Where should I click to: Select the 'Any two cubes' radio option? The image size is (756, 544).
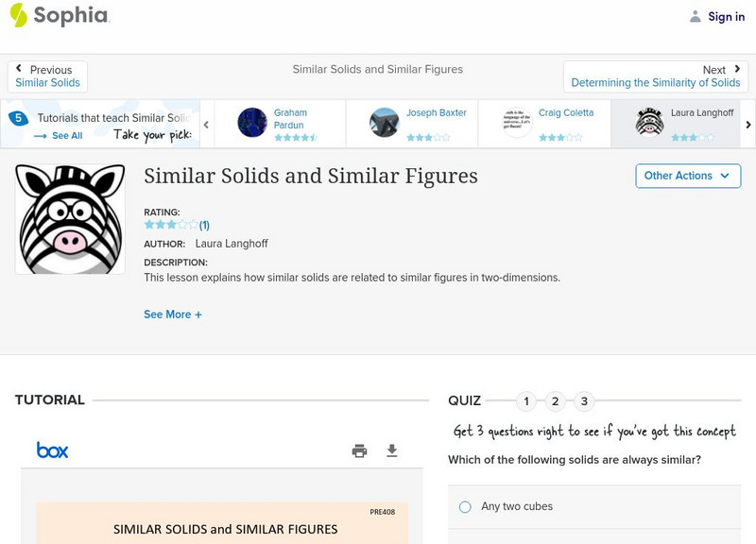click(x=465, y=507)
